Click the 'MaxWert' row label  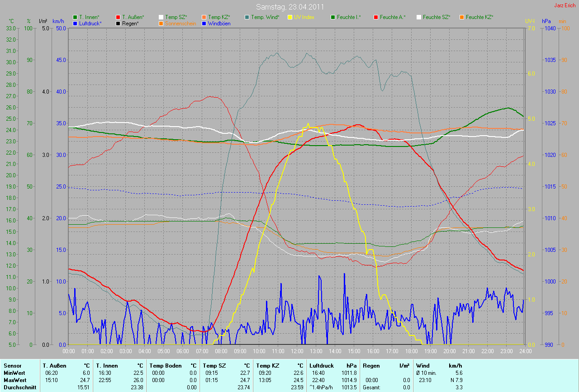pyautogui.click(x=15, y=380)
